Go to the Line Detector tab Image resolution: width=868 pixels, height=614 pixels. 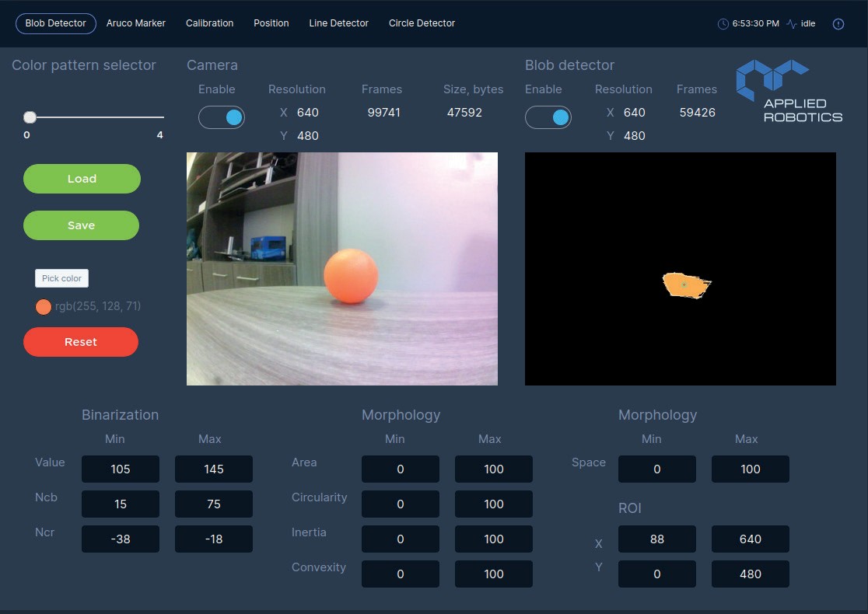point(338,23)
